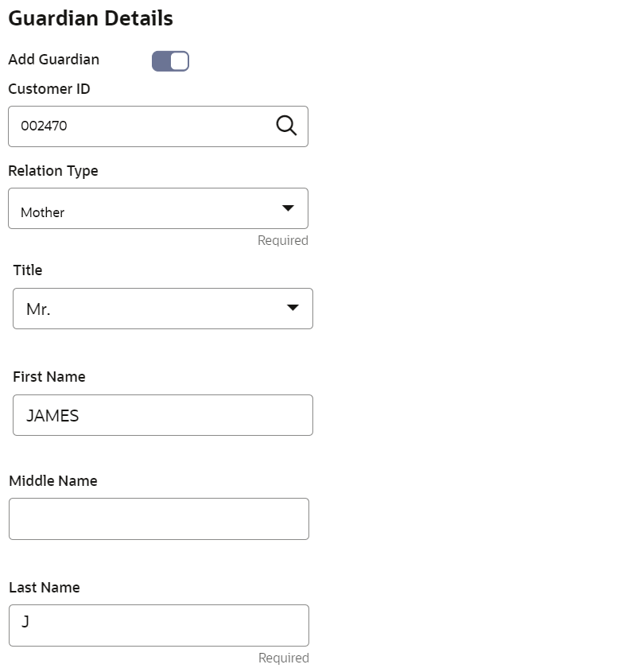Click the First Name label
Image resolution: width=636 pixels, height=672 pixels.
49,377
